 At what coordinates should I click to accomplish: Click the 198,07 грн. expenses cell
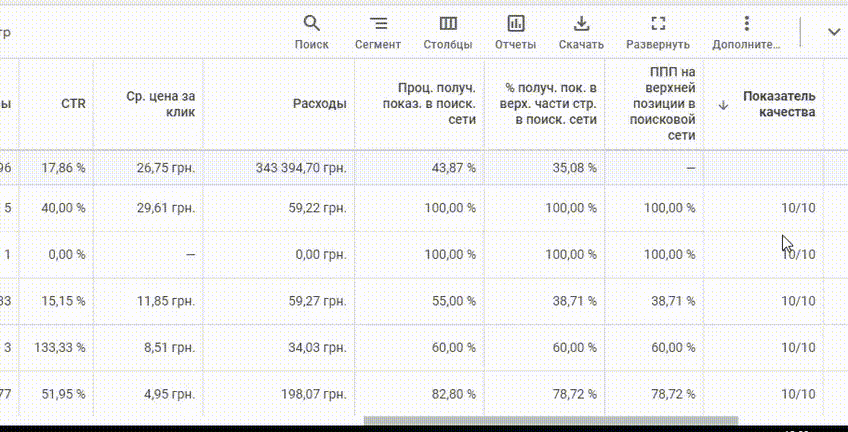pos(313,394)
